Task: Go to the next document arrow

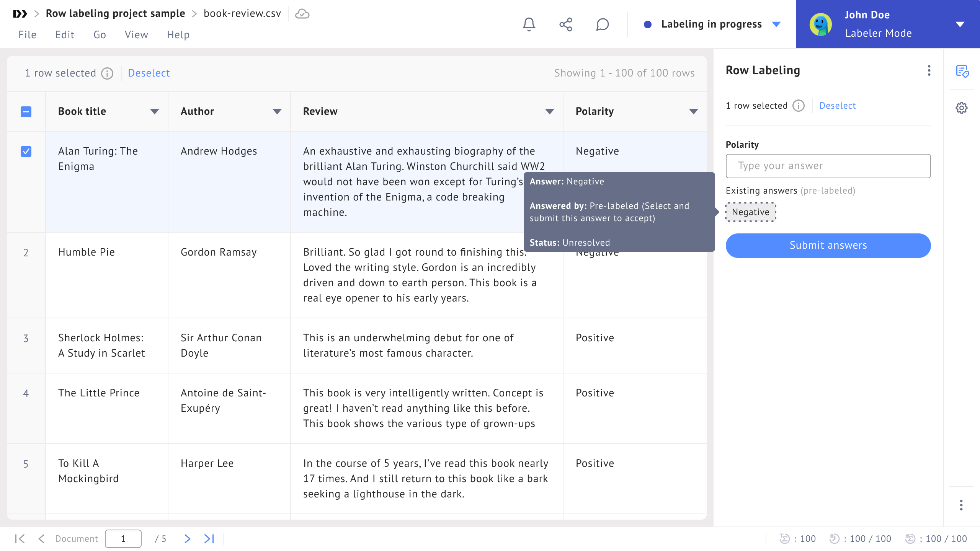Action: click(187, 539)
